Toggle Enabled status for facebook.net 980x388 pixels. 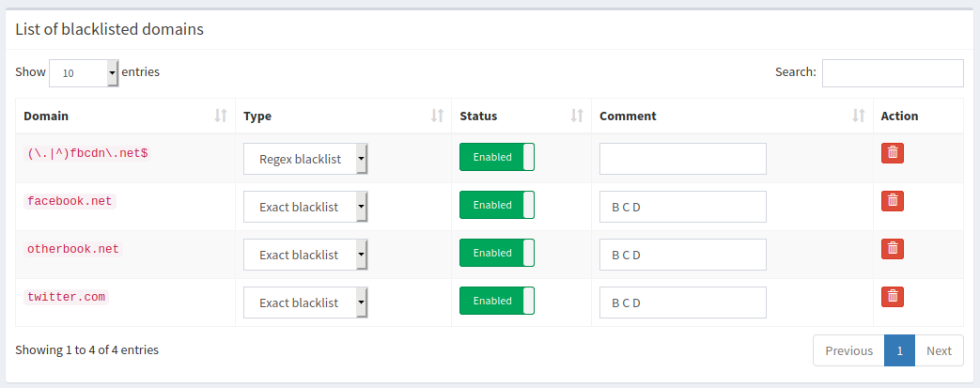point(497,205)
